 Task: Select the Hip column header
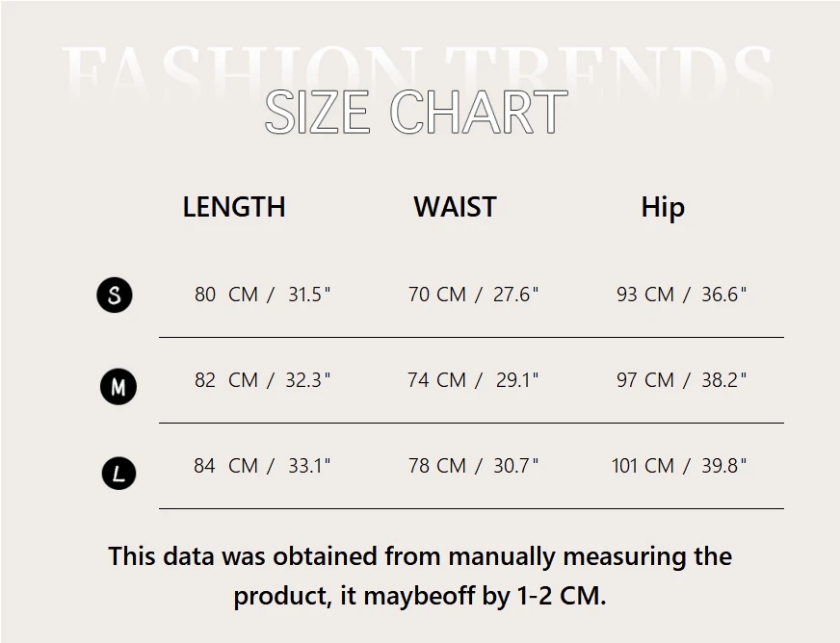point(663,208)
